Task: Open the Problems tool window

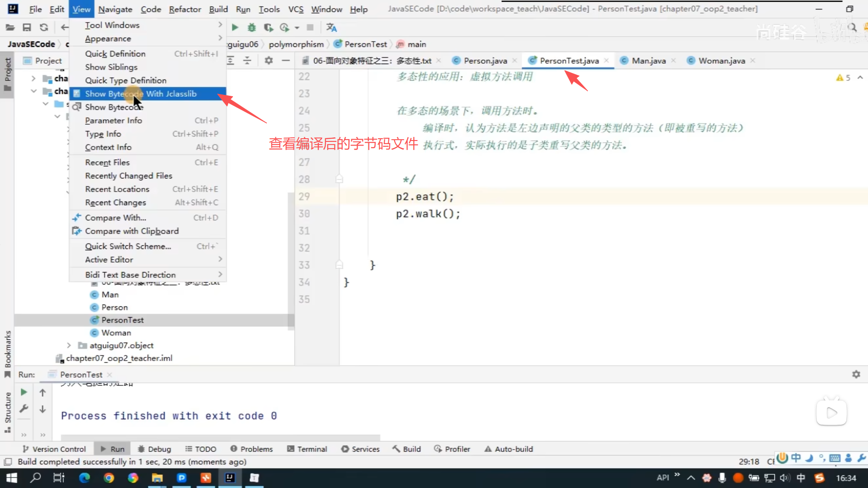Action: tap(251, 449)
